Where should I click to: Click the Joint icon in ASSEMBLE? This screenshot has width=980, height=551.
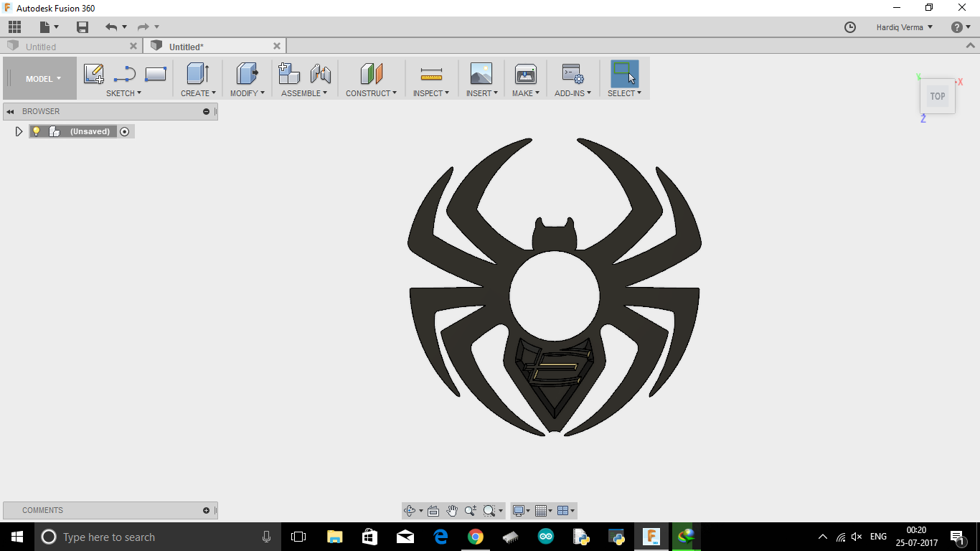[x=320, y=73]
